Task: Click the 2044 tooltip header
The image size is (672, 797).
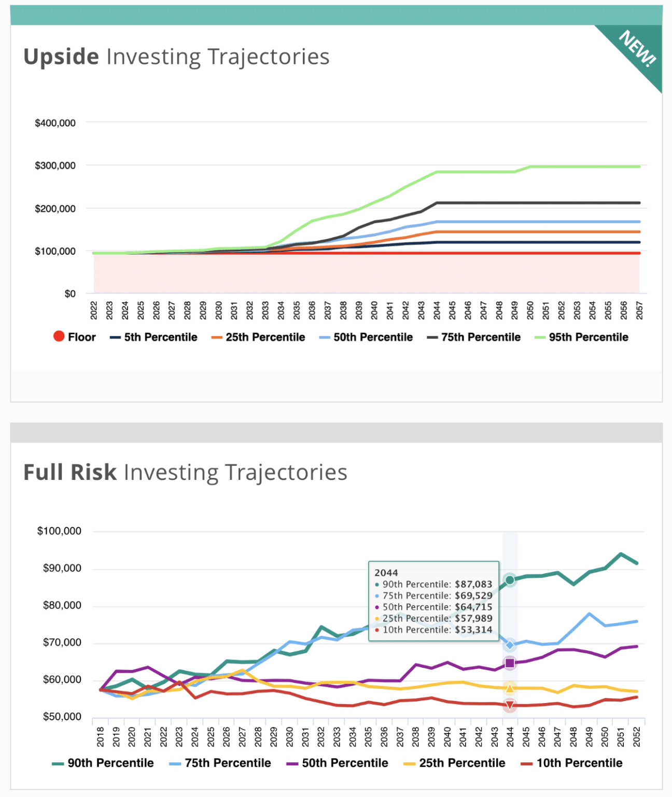Action: coord(386,573)
